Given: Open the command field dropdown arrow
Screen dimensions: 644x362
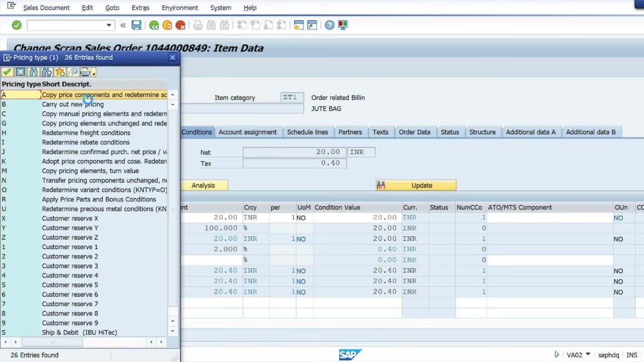Looking at the screenshot, I should (x=109, y=25).
